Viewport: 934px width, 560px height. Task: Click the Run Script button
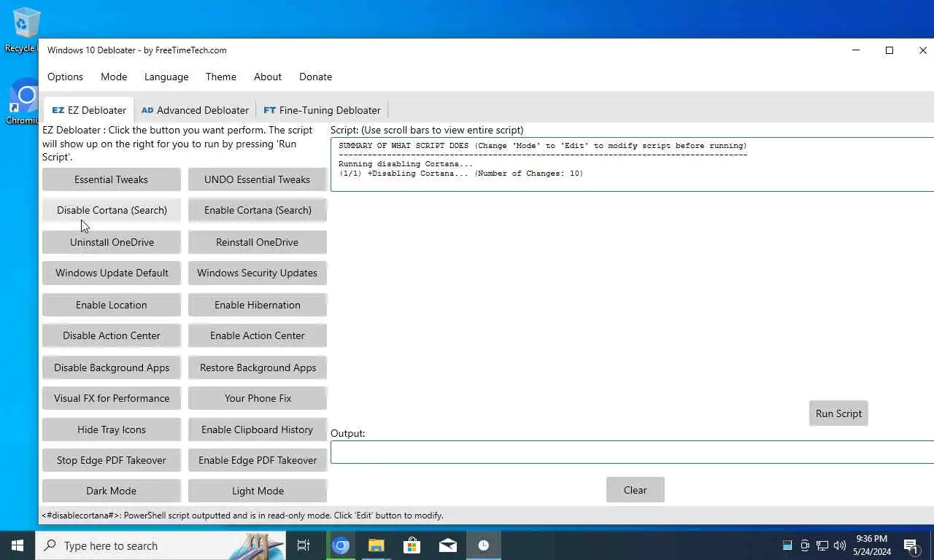(x=838, y=413)
